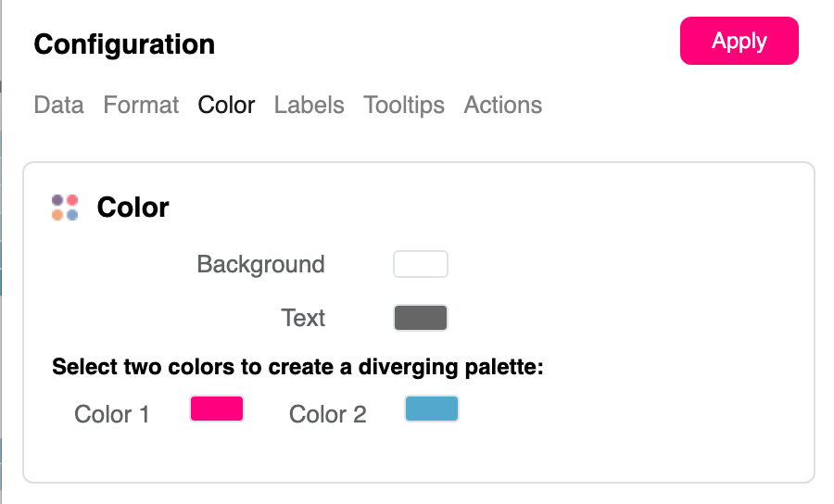Open the Tooltips tab
The image size is (834, 504).
coord(404,106)
